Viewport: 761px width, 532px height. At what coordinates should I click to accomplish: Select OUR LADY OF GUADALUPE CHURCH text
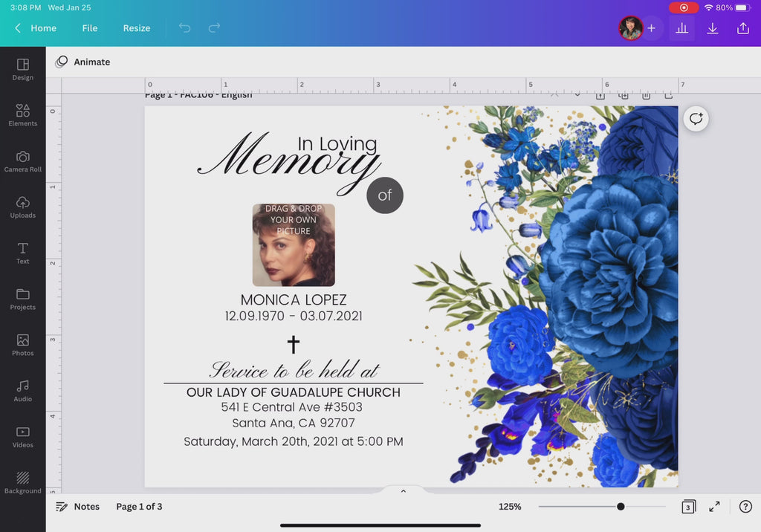point(294,392)
